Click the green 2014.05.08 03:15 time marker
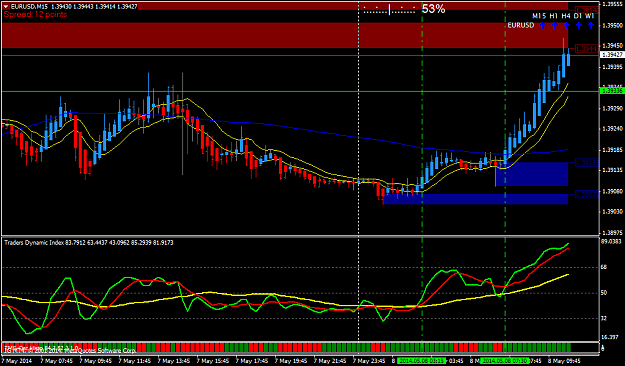This screenshot has height=366, width=625. 422,361
